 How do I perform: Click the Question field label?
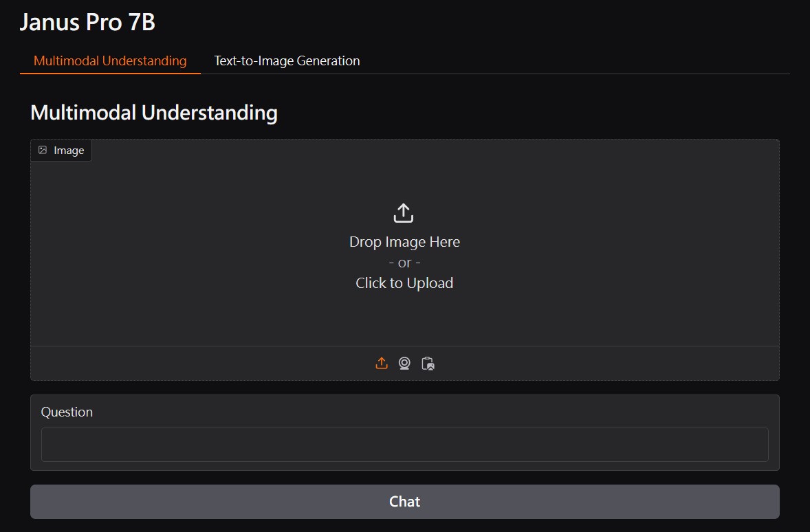(67, 412)
